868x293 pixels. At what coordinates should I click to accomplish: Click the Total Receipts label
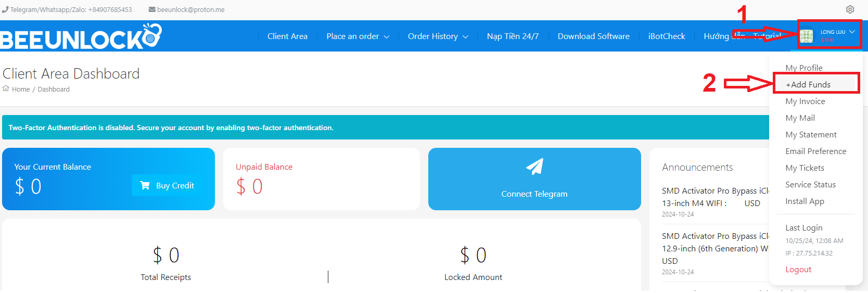pyautogui.click(x=165, y=277)
